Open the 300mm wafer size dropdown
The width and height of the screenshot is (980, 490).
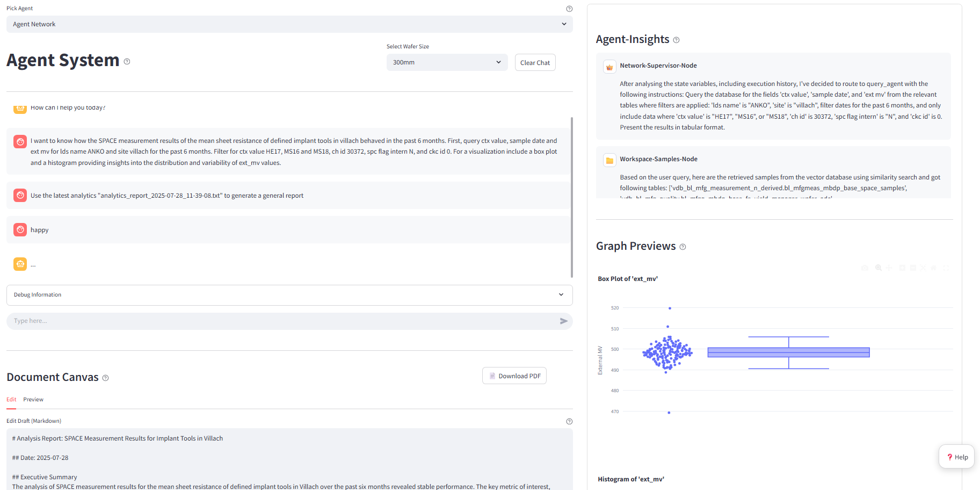click(447, 62)
